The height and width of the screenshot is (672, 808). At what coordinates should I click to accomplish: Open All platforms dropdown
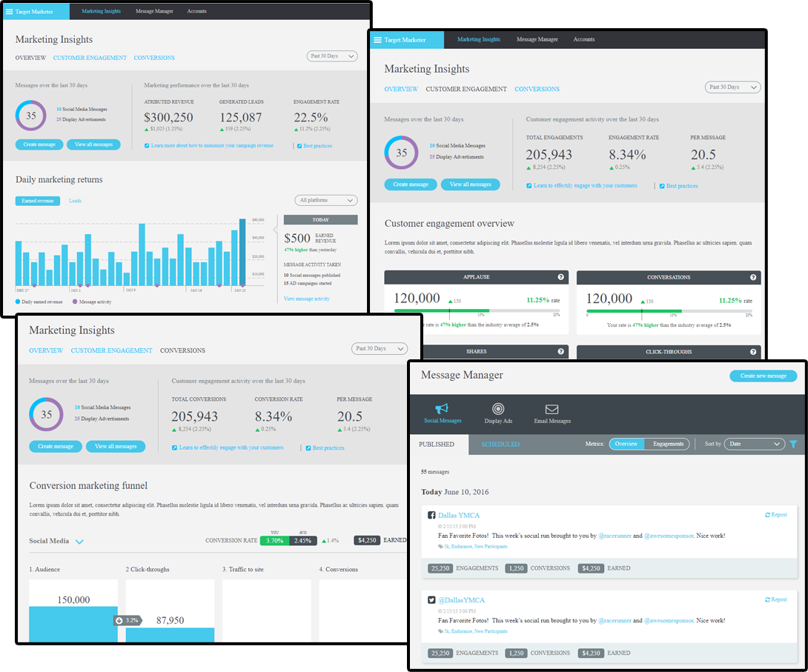tap(326, 200)
